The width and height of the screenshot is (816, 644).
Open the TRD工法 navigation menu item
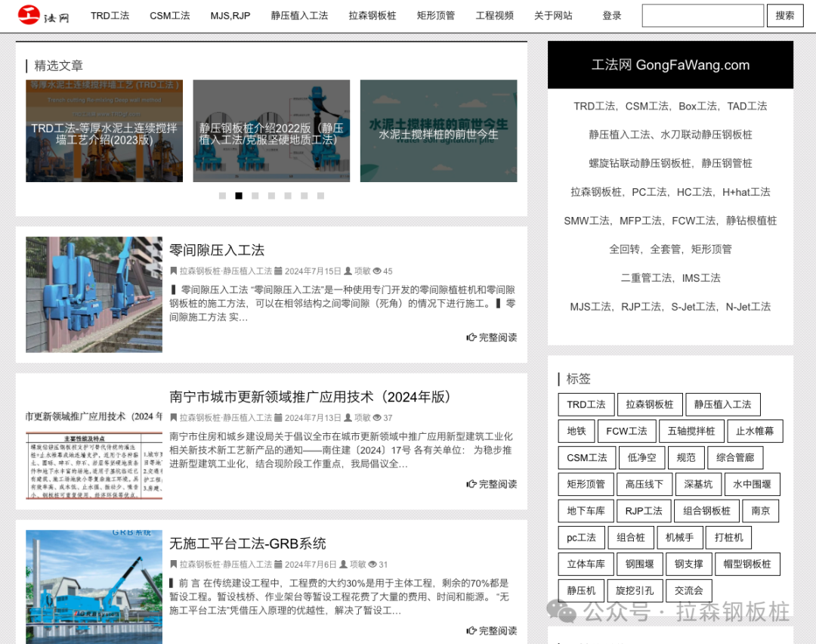point(110,16)
